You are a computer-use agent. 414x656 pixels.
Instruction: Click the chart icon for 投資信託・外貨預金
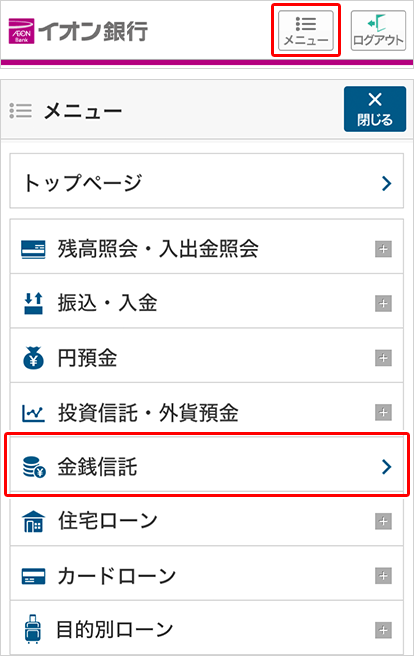[x=33, y=413]
